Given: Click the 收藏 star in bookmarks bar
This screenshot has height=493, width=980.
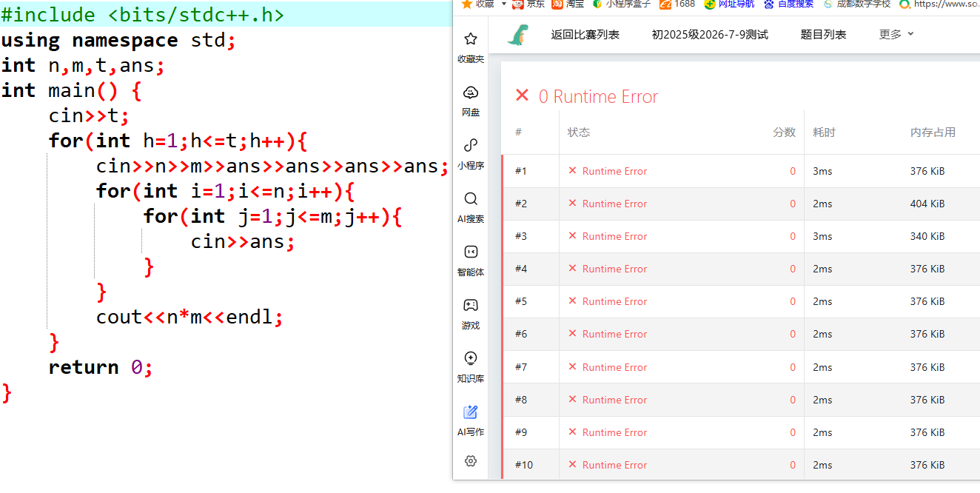Looking at the screenshot, I should [466, 4].
